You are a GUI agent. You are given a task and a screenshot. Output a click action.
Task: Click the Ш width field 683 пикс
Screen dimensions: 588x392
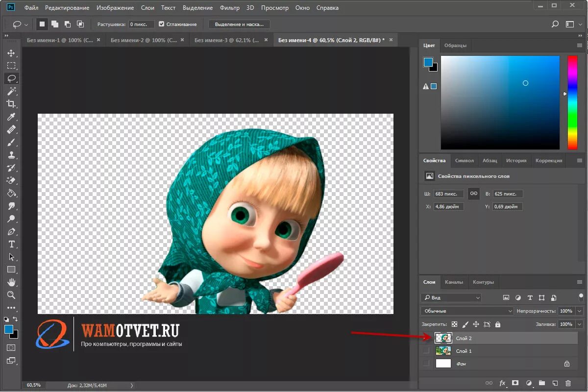[448, 194]
